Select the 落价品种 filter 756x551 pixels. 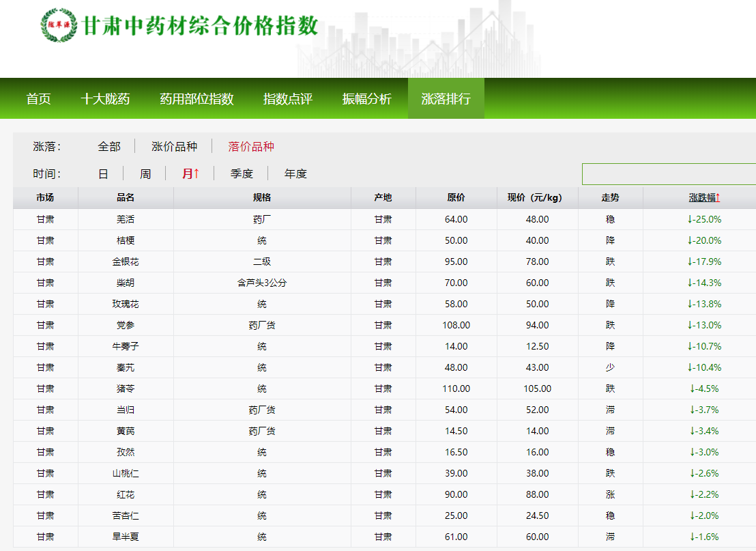click(251, 147)
